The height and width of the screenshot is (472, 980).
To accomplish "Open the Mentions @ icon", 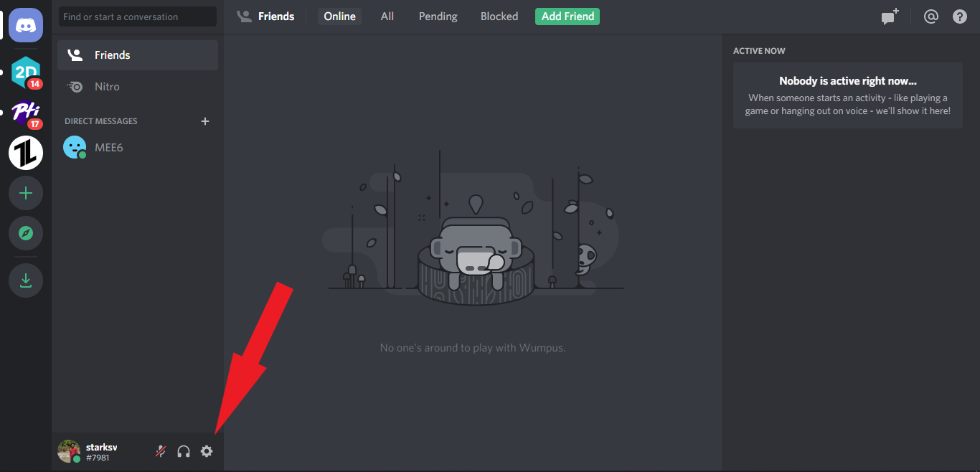I will click(x=931, y=16).
